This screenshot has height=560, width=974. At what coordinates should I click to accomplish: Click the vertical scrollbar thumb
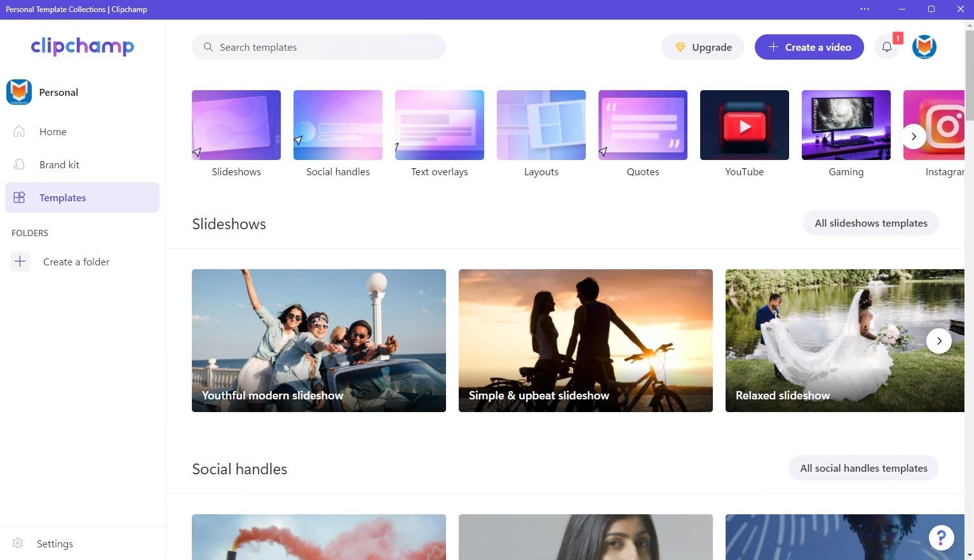[x=969, y=75]
